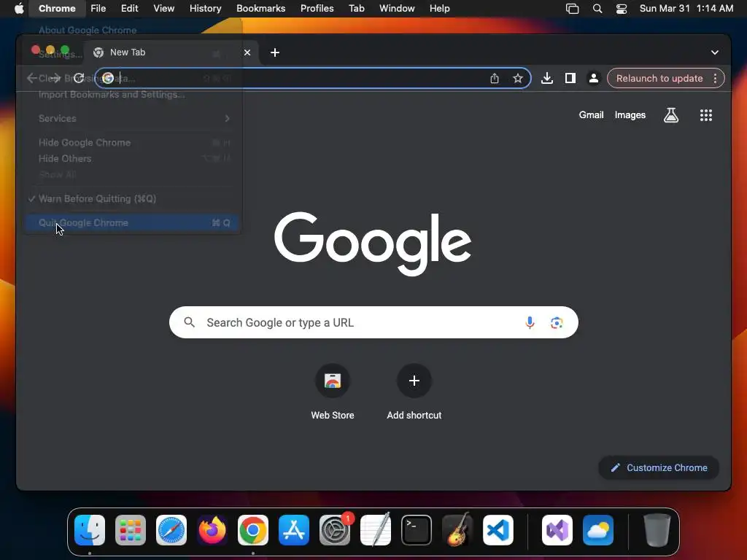
Task: Open the History menu
Action: click(205, 9)
